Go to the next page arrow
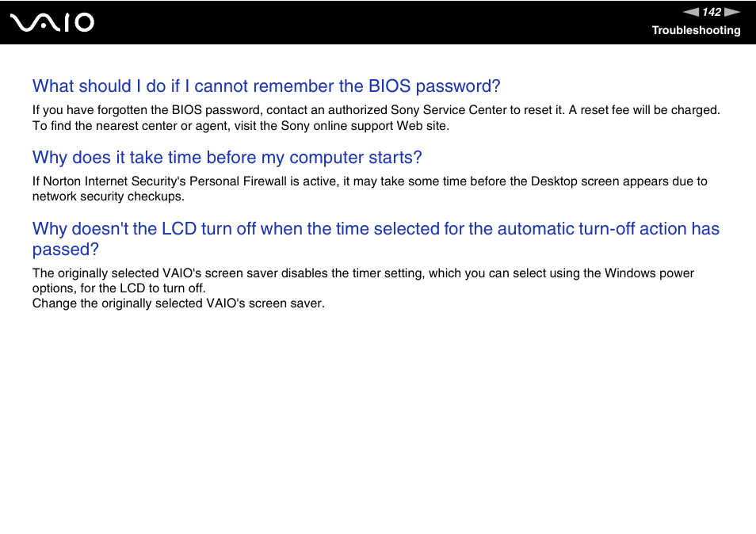The image size is (756, 534). point(732,12)
